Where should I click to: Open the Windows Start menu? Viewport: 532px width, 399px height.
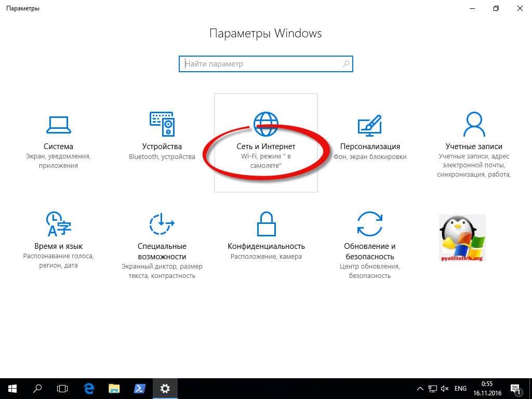click(12, 389)
